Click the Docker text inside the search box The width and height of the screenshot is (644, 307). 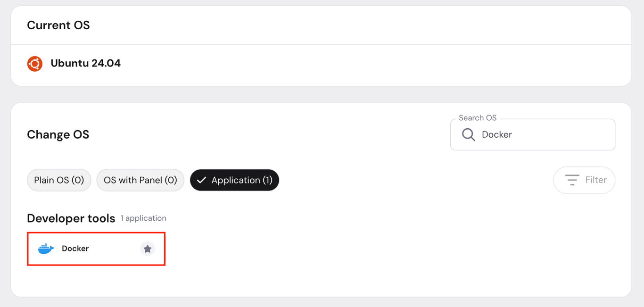(x=496, y=134)
